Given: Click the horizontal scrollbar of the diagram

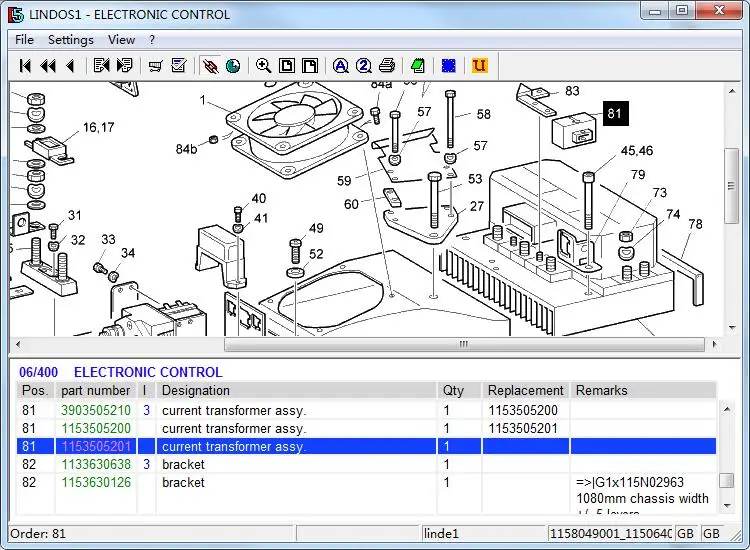Looking at the screenshot, I should coord(463,345).
